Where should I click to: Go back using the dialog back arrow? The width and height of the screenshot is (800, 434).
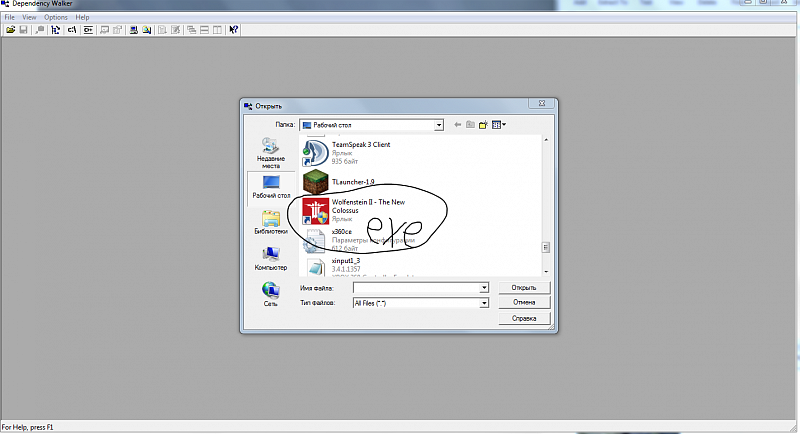tap(458, 124)
